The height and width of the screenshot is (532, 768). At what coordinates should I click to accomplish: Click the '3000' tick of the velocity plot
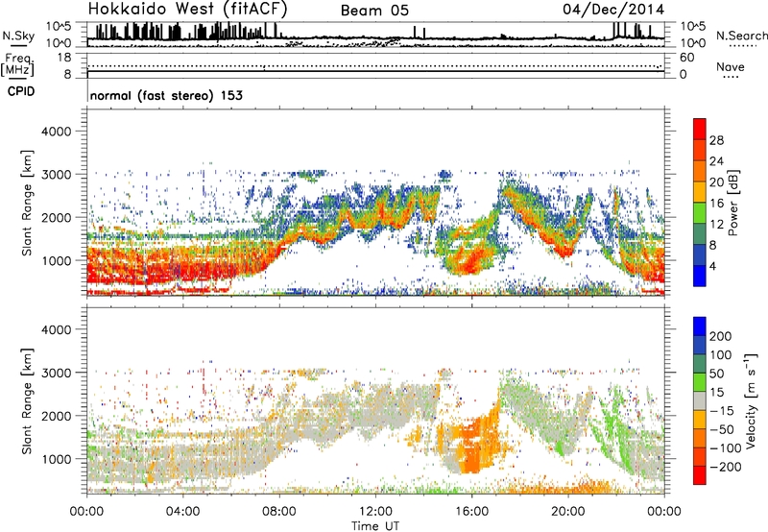(56, 373)
